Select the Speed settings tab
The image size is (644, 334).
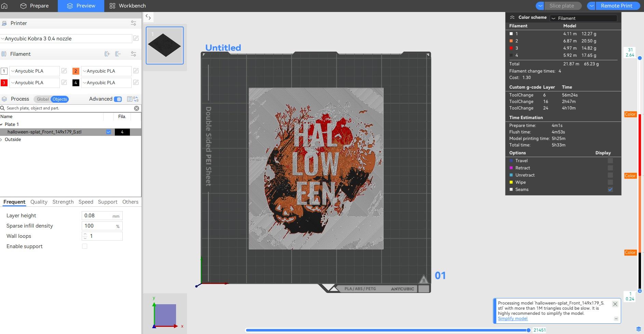[x=86, y=202]
